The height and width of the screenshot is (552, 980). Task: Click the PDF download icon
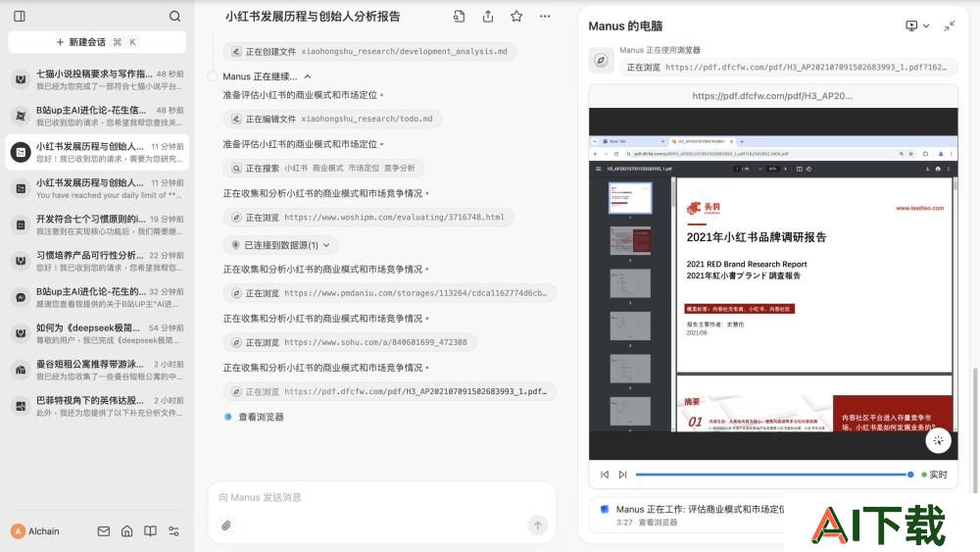(927, 169)
